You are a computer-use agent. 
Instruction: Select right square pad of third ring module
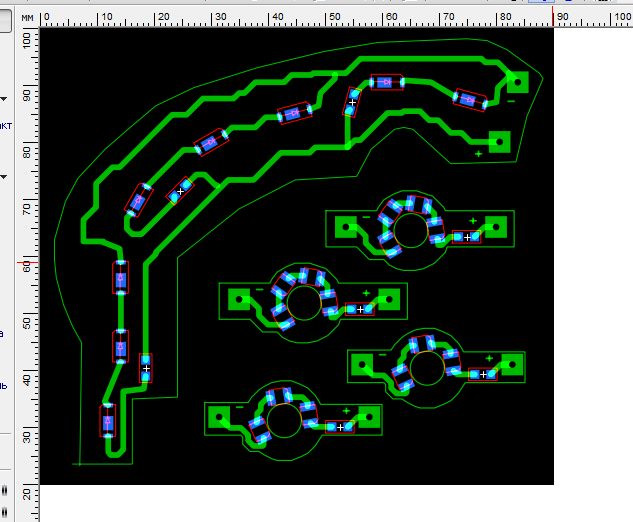512,365
